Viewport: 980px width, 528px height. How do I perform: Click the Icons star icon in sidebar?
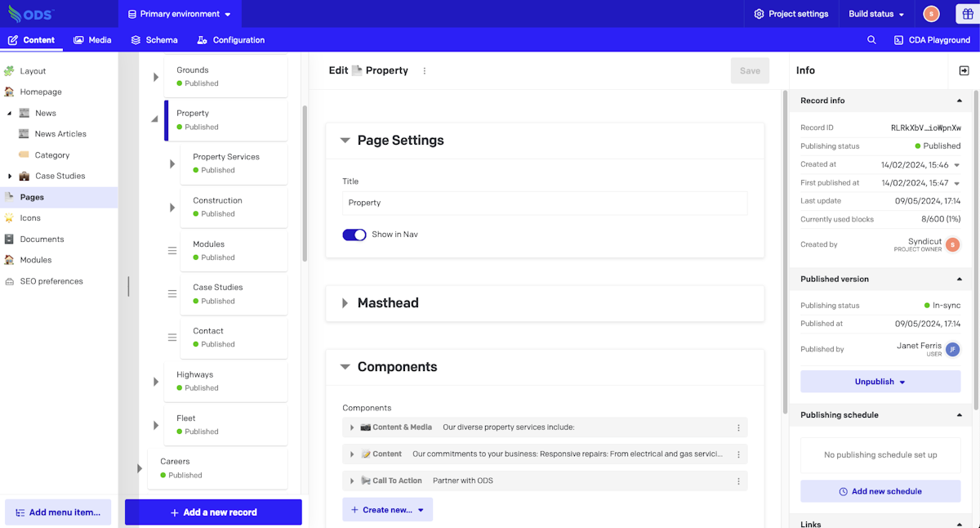tap(9, 218)
